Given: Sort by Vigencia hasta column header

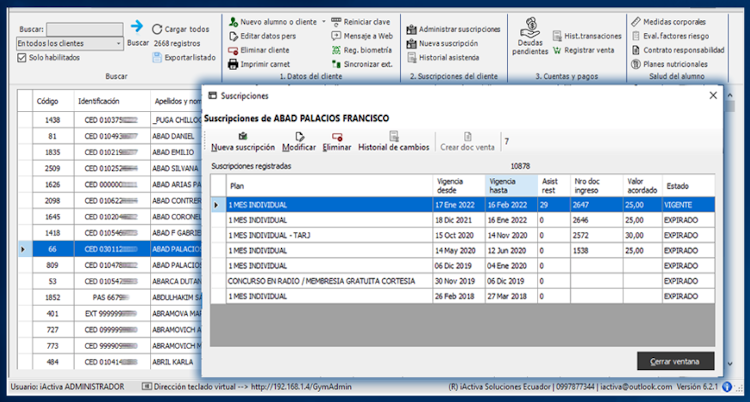Looking at the screenshot, I should [x=511, y=186].
